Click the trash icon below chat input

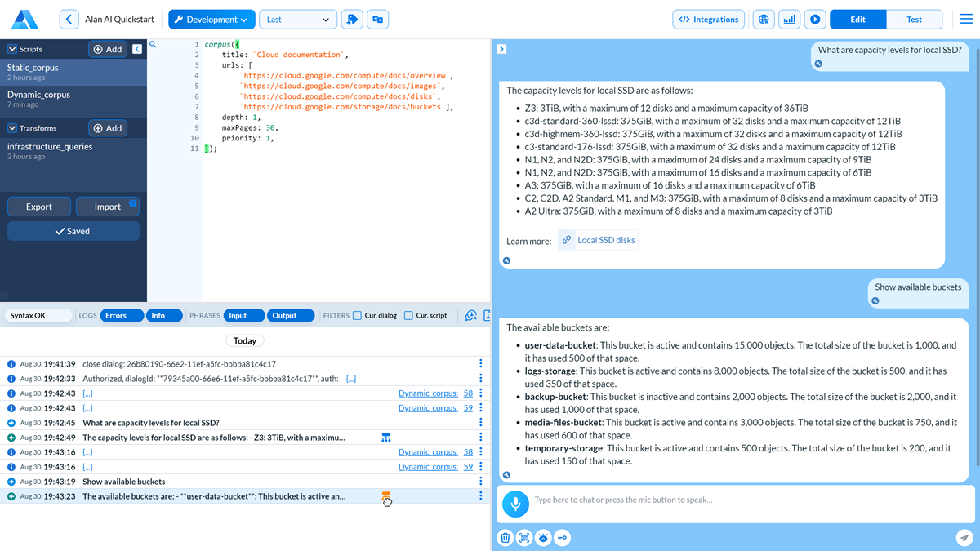(506, 537)
